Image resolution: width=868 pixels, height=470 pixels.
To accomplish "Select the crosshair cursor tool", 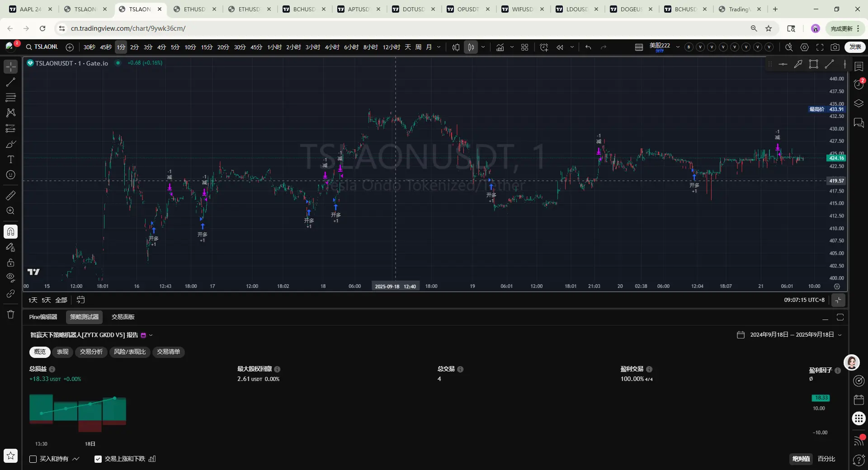I will 11,66.
